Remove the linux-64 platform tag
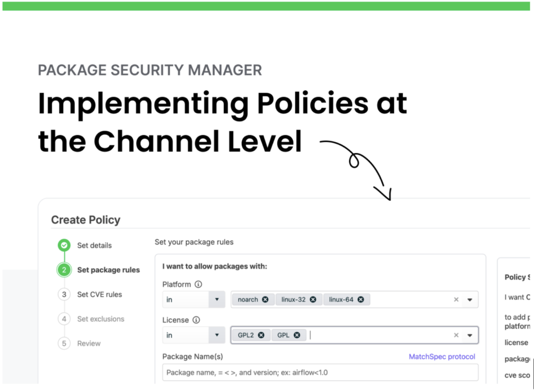The image size is (534, 392). [x=360, y=300]
